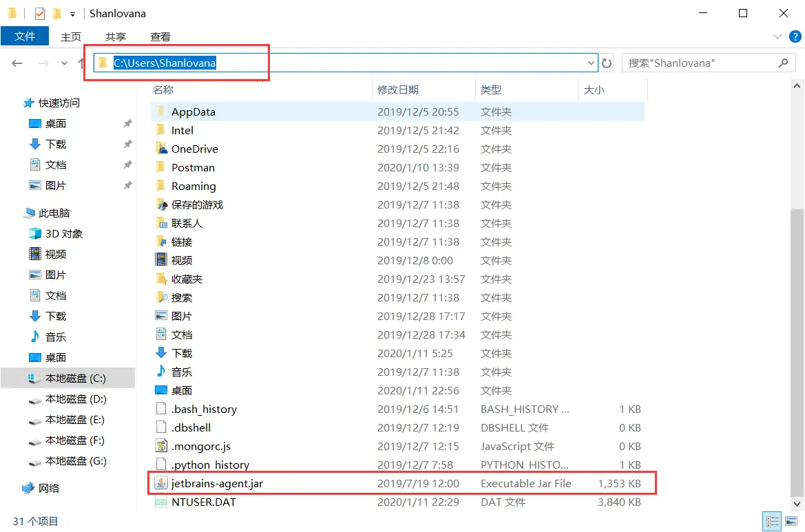Switch to details view layout button
The height and width of the screenshot is (532, 805).
coord(772,522)
